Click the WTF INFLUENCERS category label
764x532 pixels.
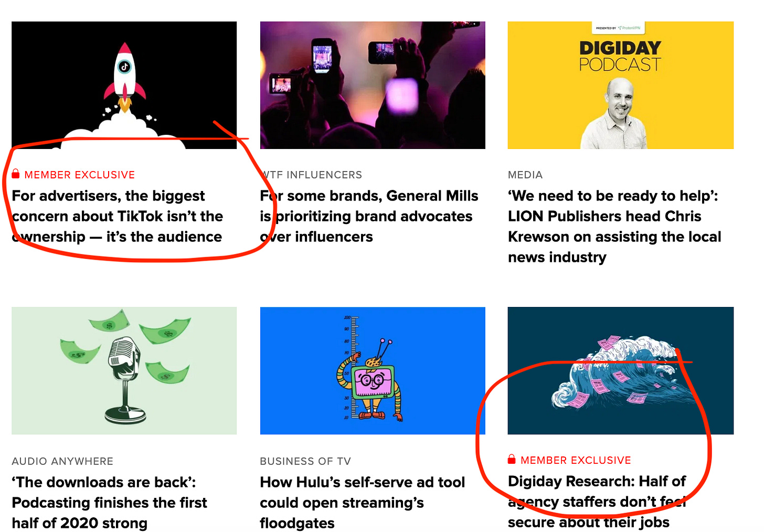click(311, 175)
